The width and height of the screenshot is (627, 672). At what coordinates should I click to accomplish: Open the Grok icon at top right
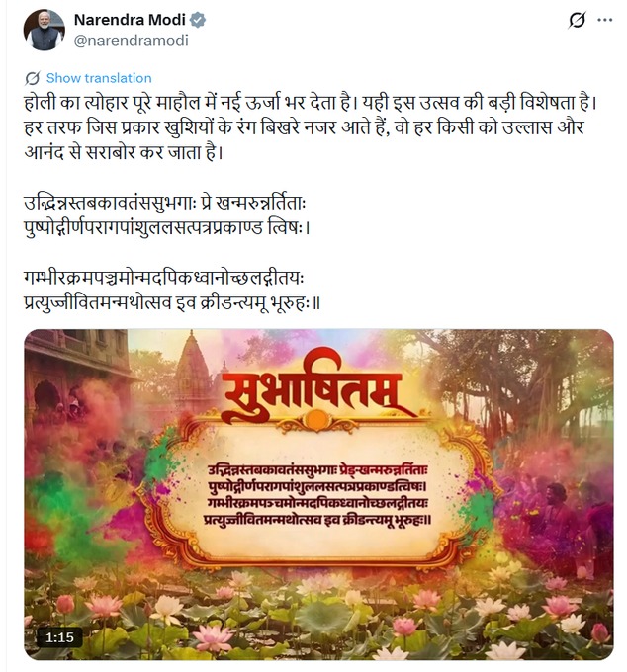[x=577, y=20]
